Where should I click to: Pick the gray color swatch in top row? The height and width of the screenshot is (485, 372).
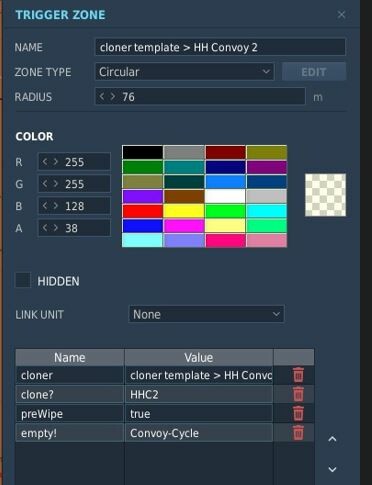(x=184, y=152)
